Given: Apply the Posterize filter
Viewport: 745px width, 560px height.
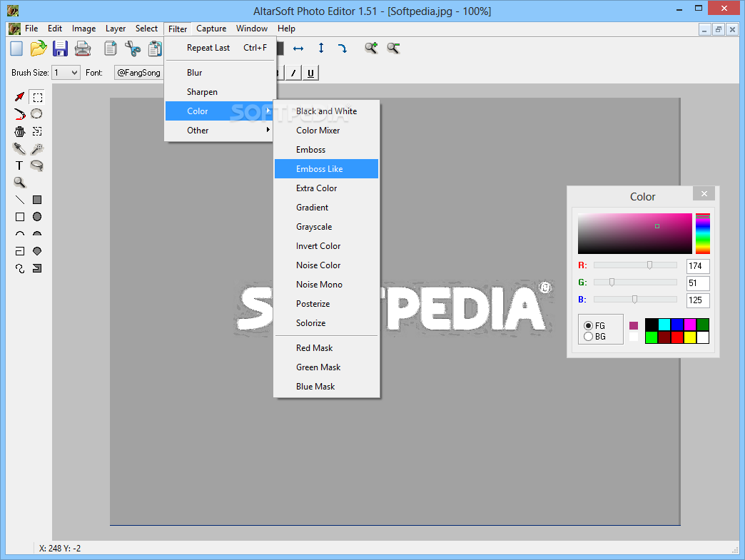Looking at the screenshot, I should point(326,303).
